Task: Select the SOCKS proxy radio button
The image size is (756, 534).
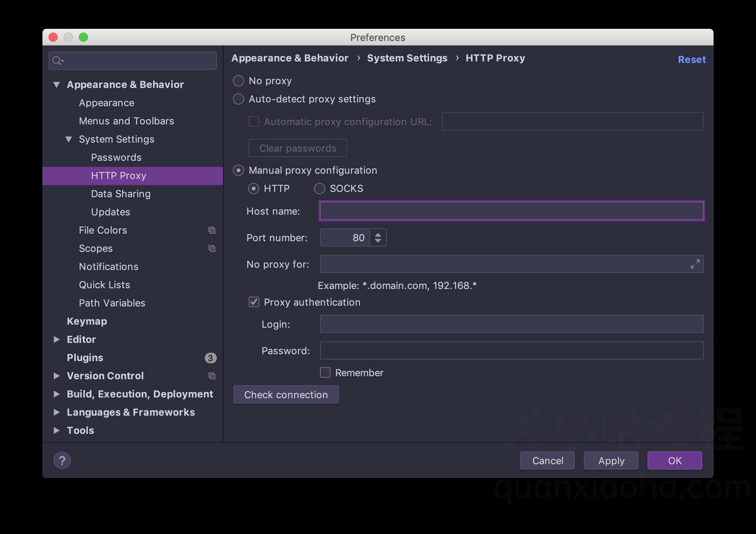Action: (x=319, y=188)
